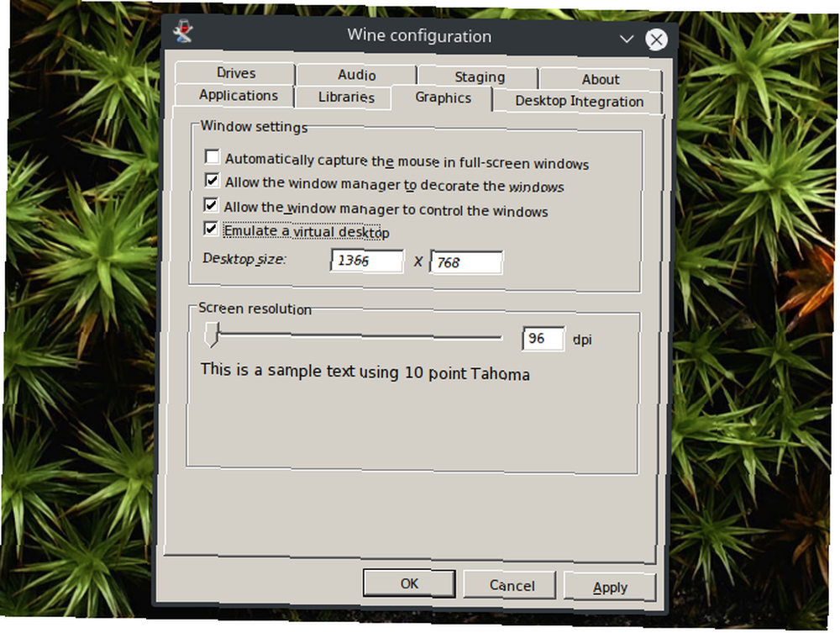The image size is (840, 633).
Task: Click the dpi value field showing 96
Action: pos(543,339)
